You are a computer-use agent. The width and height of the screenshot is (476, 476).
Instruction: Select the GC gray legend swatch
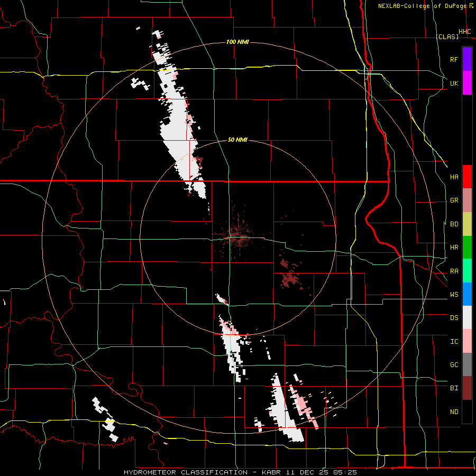click(x=467, y=364)
